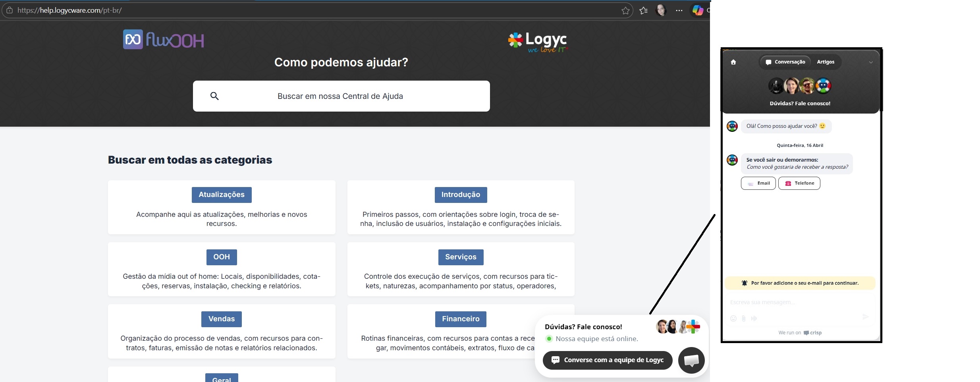Collapse chat with the chevron-down arrow
Image resolution: width=980 pixels, height=382 pixels.
[x=871, y=62]
